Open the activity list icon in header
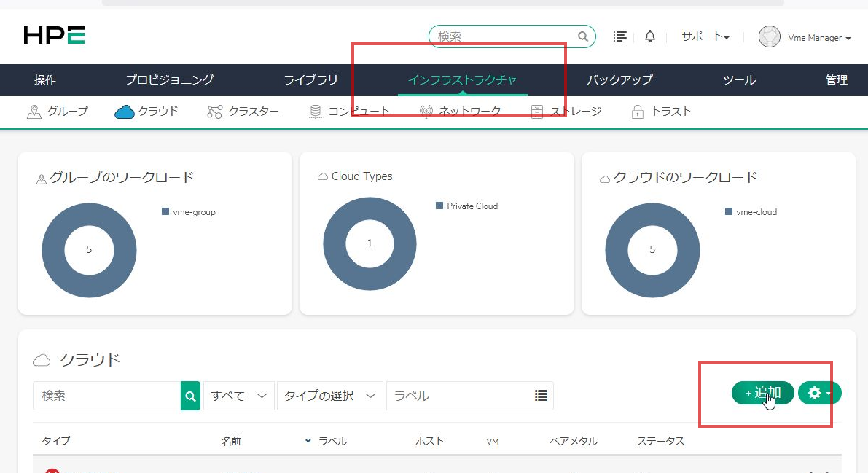Image resolution: width=868 pixels, height=473 pixels. [x=620, y=36]
